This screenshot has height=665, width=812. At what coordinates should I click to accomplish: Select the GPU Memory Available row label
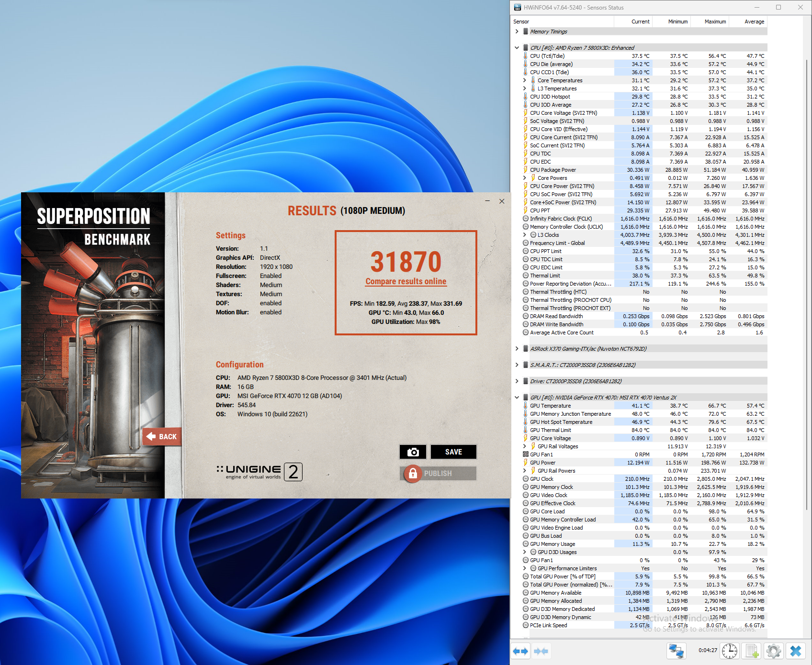point(556,593)
